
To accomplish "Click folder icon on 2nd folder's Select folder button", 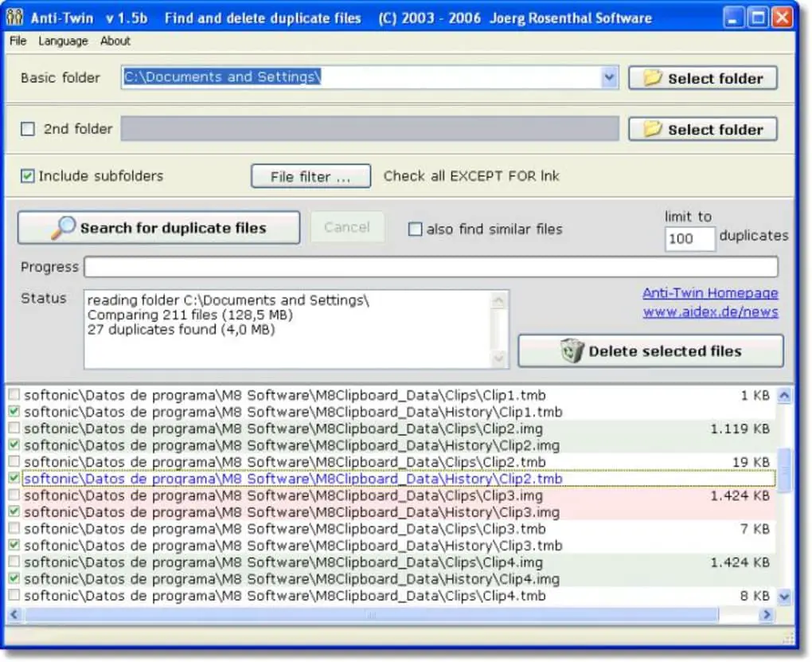I will point(653,128).
